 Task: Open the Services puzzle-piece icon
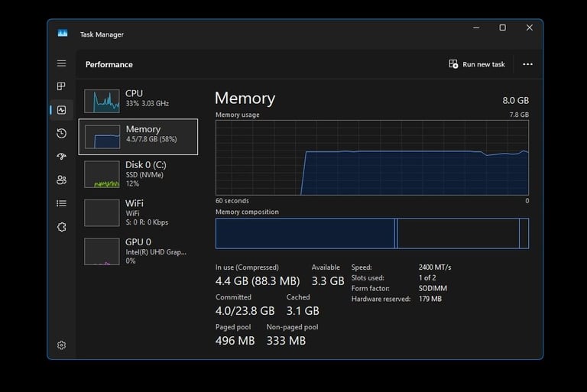click(61, 227)
